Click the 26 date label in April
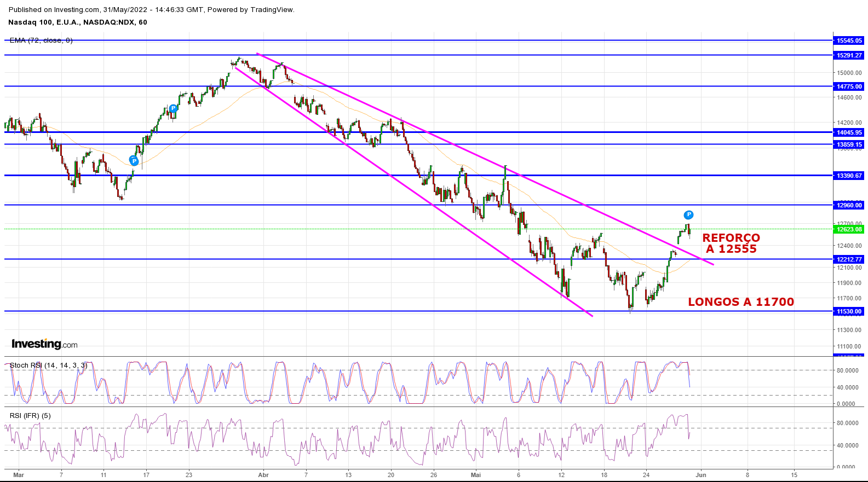This screenshot has height=482, width=868. coord(434,475)
